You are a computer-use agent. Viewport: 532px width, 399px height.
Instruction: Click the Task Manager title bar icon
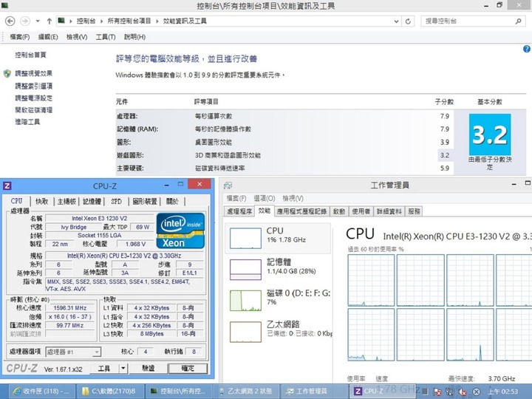pyautogui.click(x=228, y=185)
